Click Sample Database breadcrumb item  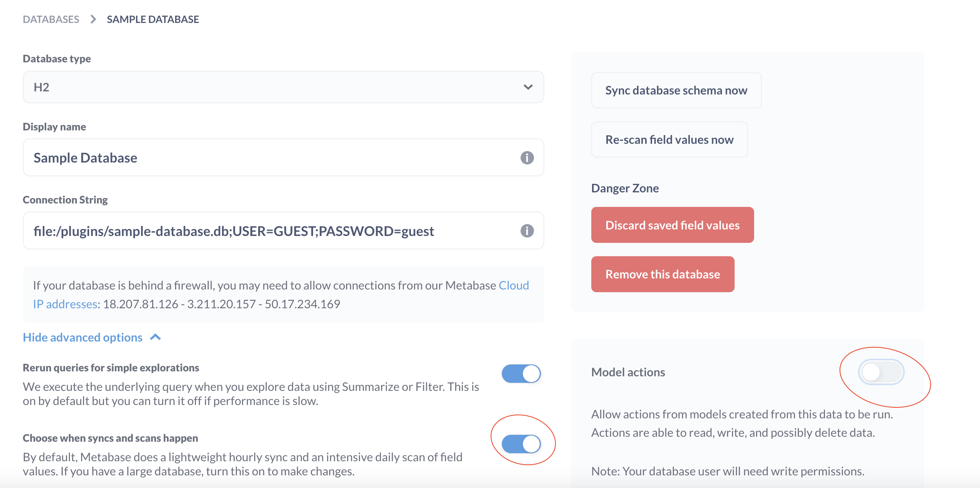[x=153, y=19]
